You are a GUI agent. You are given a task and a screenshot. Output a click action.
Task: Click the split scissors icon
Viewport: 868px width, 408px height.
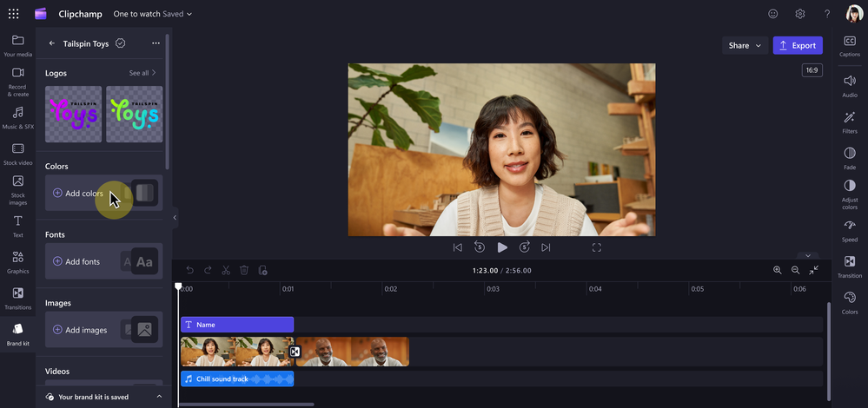[226, 270]
